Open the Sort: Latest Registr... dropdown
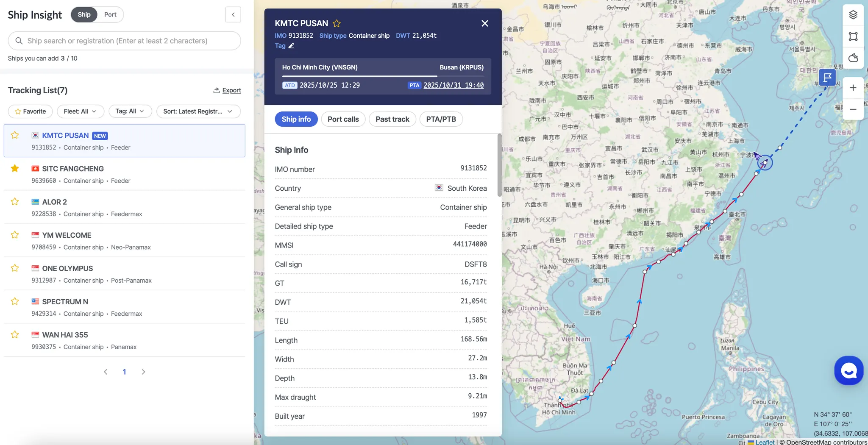 pyautogui.click(x=198, y=111)
